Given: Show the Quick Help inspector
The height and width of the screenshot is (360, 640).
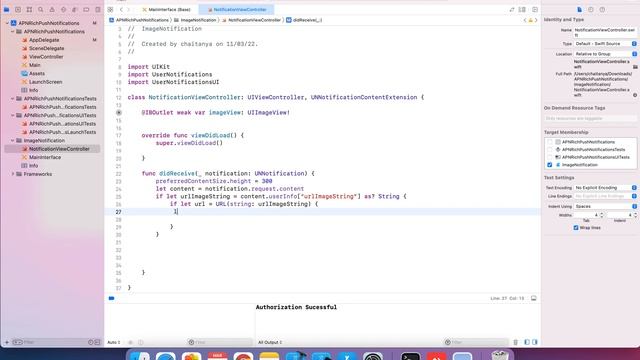Looking at the screenshot, I should click(602, 9).
